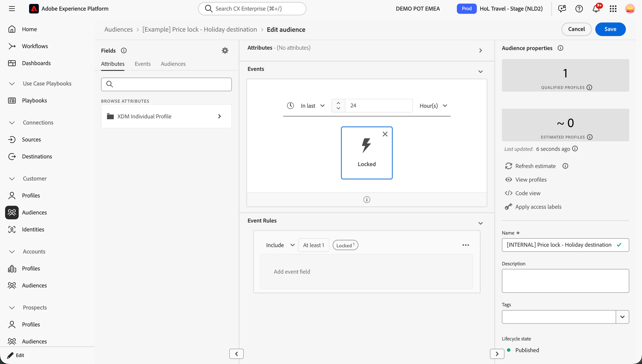
Task: Open the In last time dropdown
Action: click(x=313, y=106)
